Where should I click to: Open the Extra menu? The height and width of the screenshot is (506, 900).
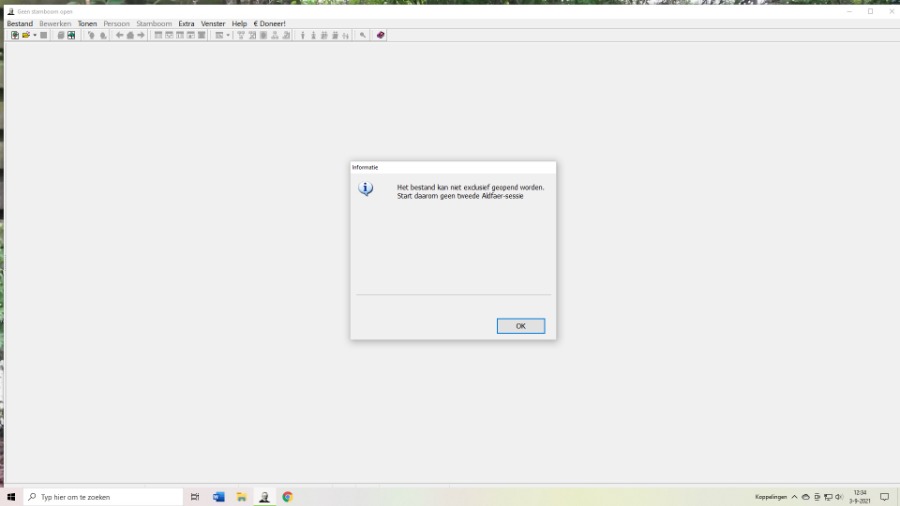[186, 23]
